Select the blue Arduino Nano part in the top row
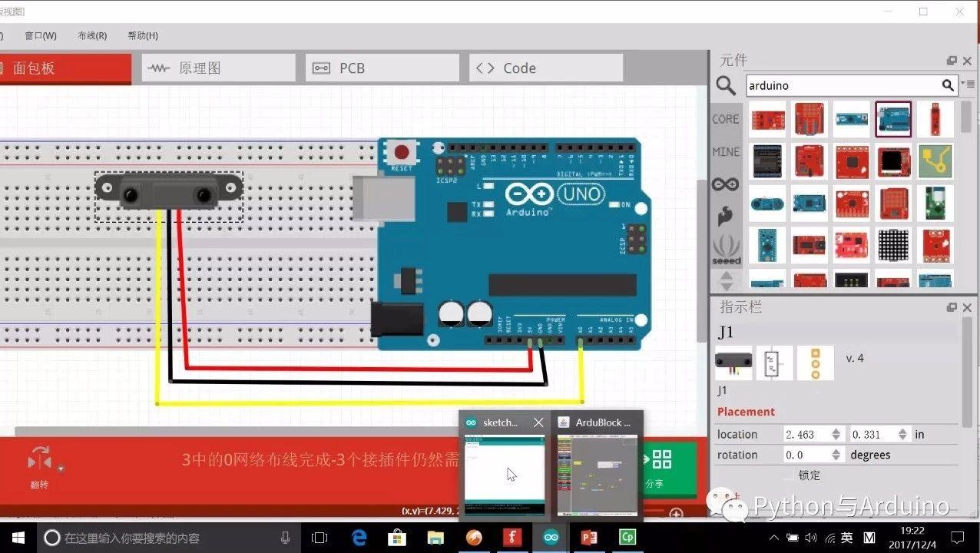 pos(852,119)
